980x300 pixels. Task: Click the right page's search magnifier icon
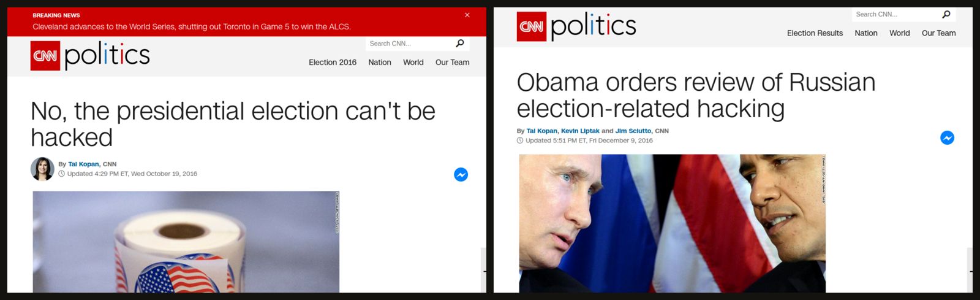tap(946, 14)
